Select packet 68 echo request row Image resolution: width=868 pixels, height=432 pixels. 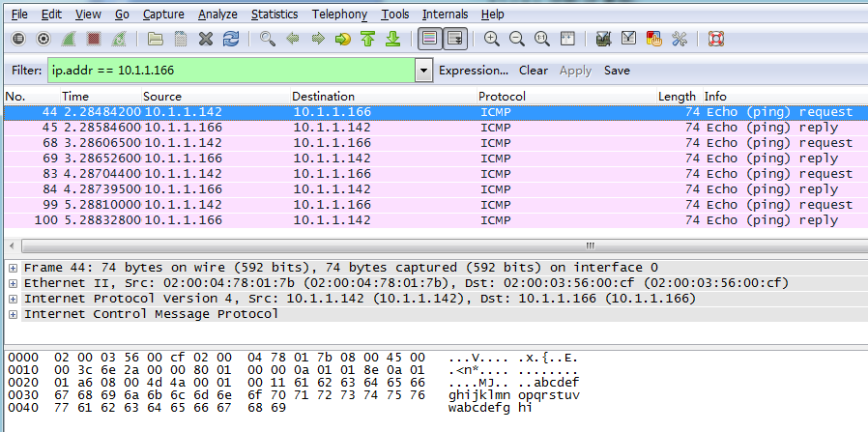(x=436, y=143)
